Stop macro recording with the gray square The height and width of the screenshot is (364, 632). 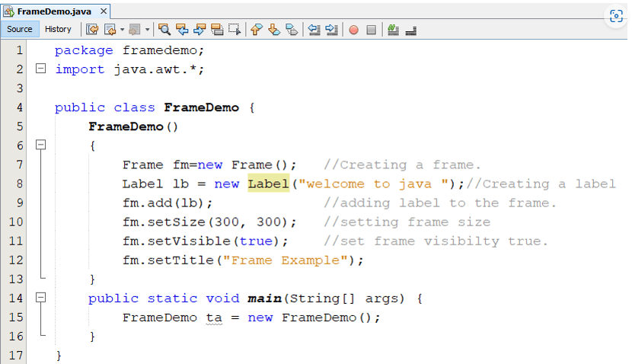pos(372,30)
